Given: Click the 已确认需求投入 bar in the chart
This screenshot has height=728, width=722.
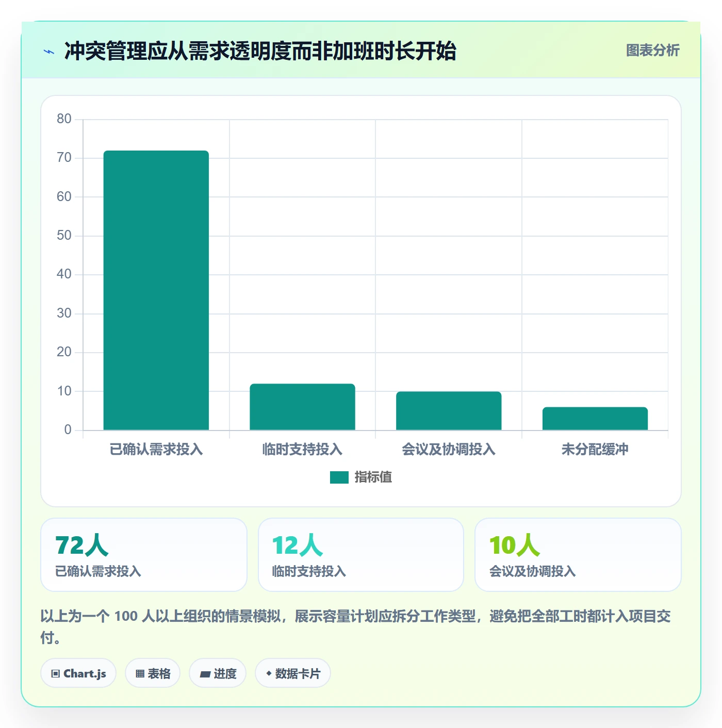Looking at the screenshot, I should (x=156, y=290).
